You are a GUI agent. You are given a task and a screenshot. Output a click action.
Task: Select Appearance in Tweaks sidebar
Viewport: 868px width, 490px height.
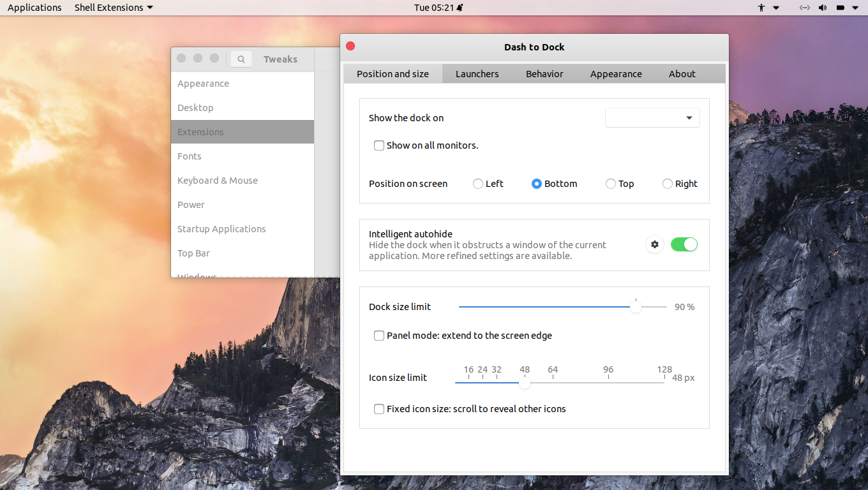point(243,84)
